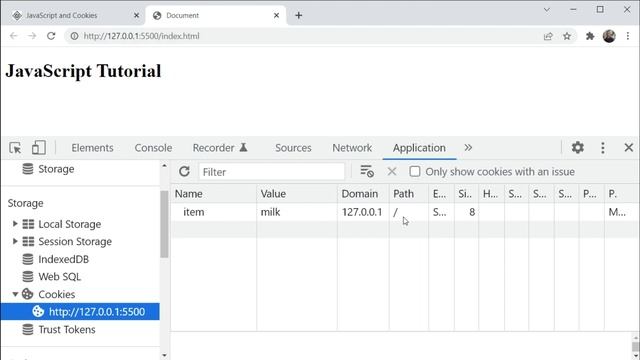Image resolution: width=640 pixels, height=360 pixels.
Task: Sort cookies by Name column
Action: coord(214,193)
